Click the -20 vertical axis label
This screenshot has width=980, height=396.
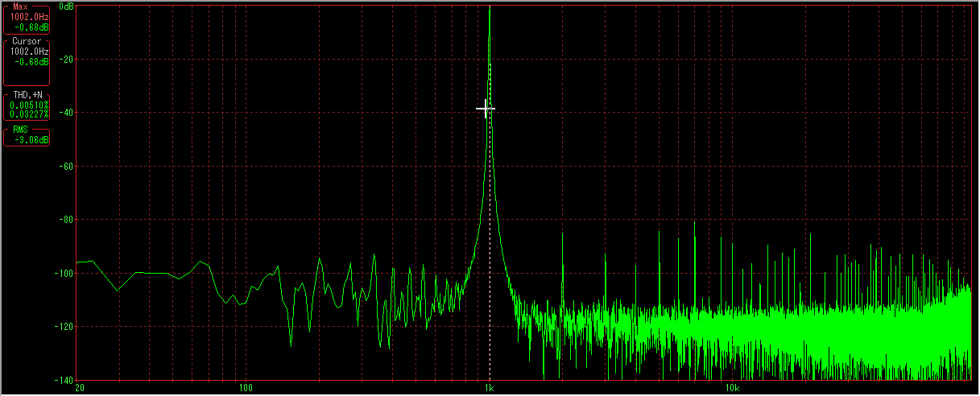pos(67,59)
